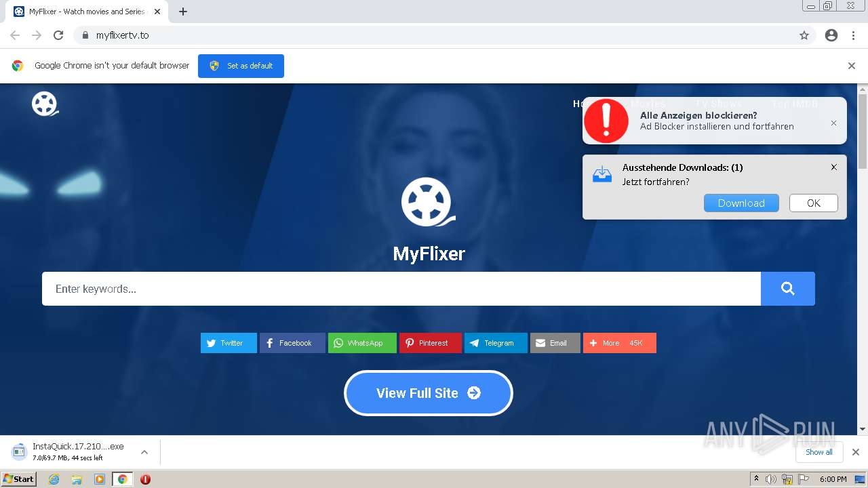Expand the InstaQuick download options chevron

144,452
